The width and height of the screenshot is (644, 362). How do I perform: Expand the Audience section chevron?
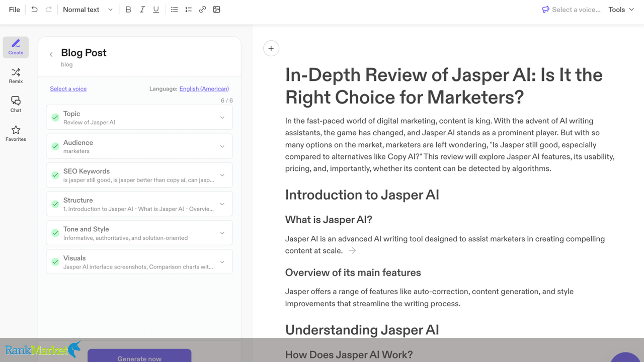coord(222,146)
